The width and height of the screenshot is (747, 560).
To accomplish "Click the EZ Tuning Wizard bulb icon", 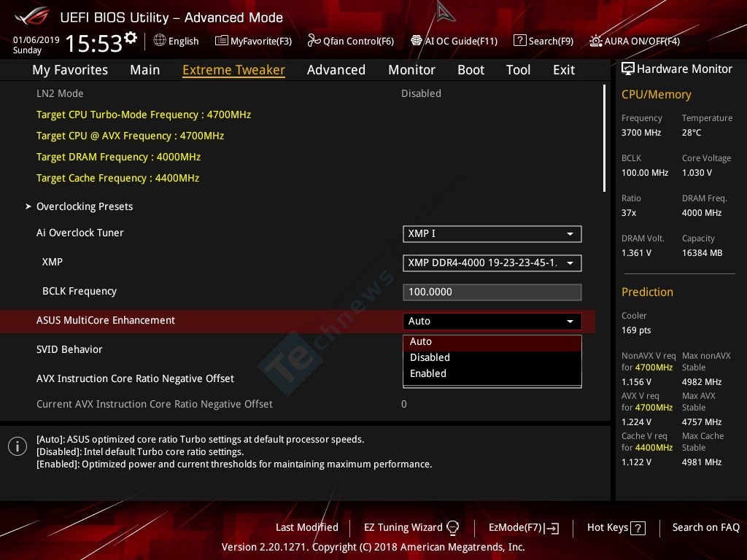I will pyautogui.click(x=452, y=528).
